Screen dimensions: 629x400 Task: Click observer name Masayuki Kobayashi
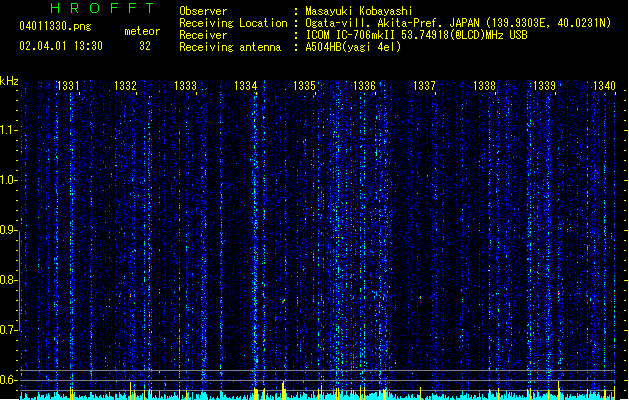click(x=359, y=11)
